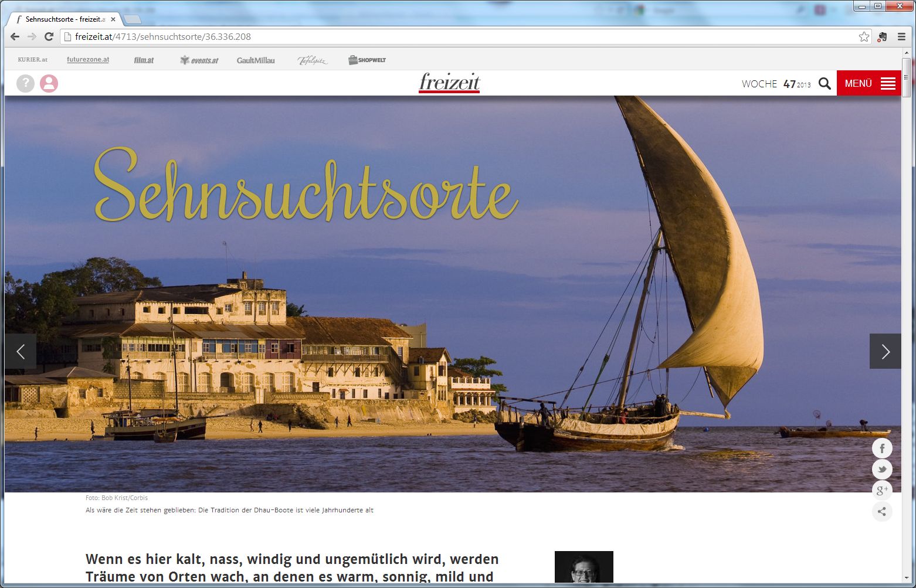Click the freizeit logo

click(449, 83)
